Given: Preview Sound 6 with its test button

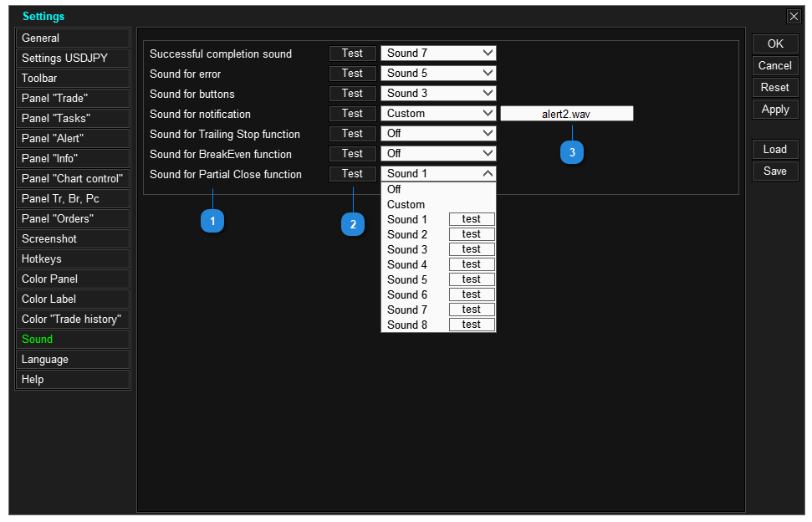Looking at the screenshot, I should click(472, 294).
